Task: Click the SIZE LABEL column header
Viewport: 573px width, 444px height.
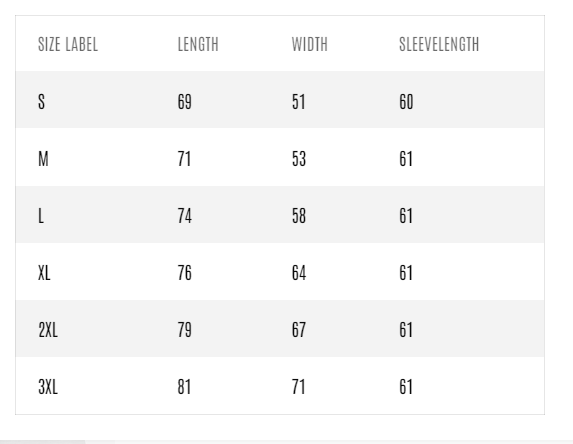Action: 68,44
